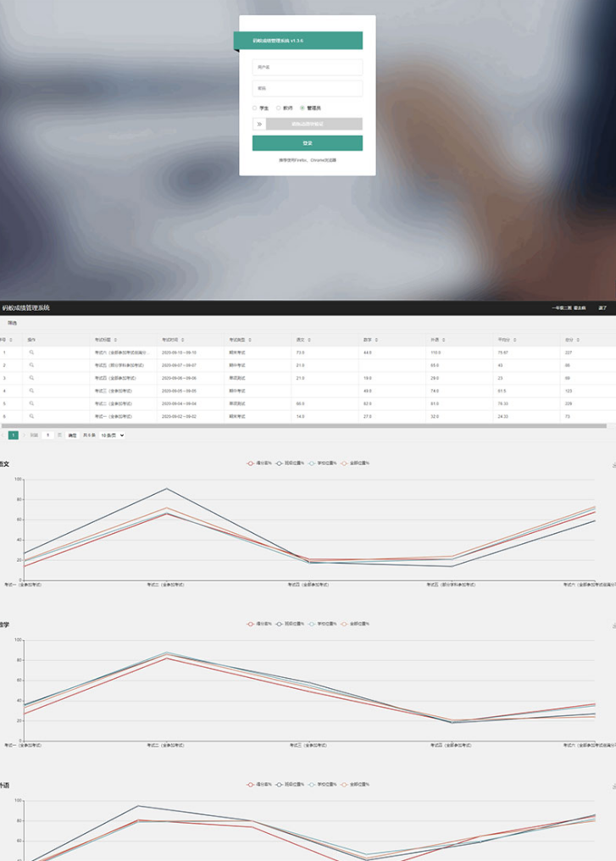The width and height of the screenshot is (616, 861).
Task: Select the 学生 role radio button
Action: pos(255,108)
